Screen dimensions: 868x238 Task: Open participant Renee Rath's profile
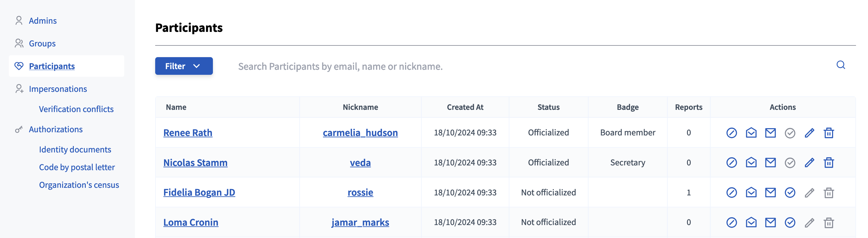pos(188,133)
